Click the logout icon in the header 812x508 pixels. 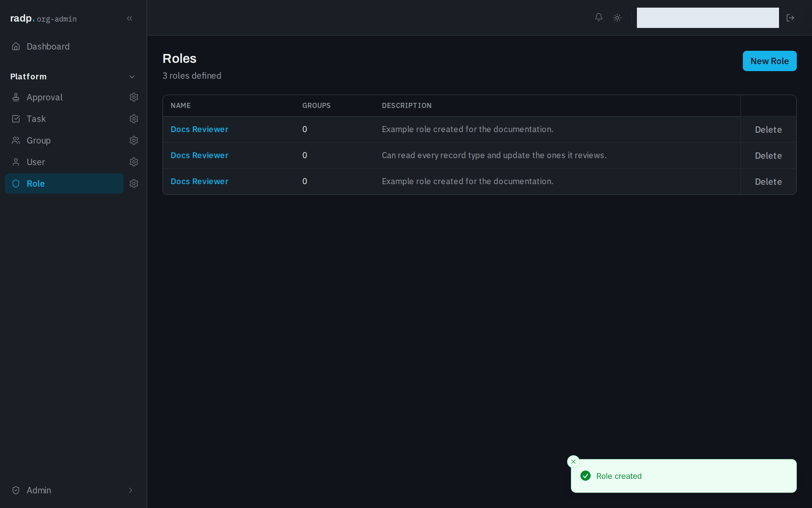(x=790, y=18)
